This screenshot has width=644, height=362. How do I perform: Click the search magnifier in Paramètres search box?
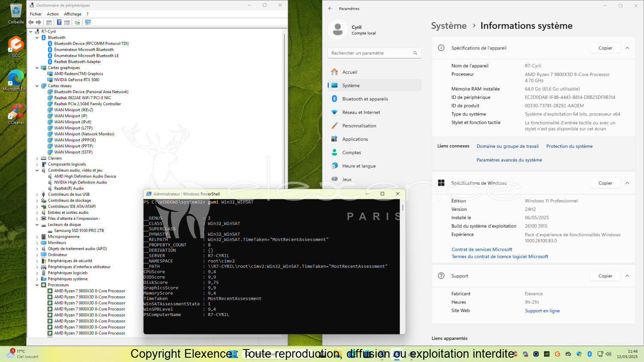[415, 53]
